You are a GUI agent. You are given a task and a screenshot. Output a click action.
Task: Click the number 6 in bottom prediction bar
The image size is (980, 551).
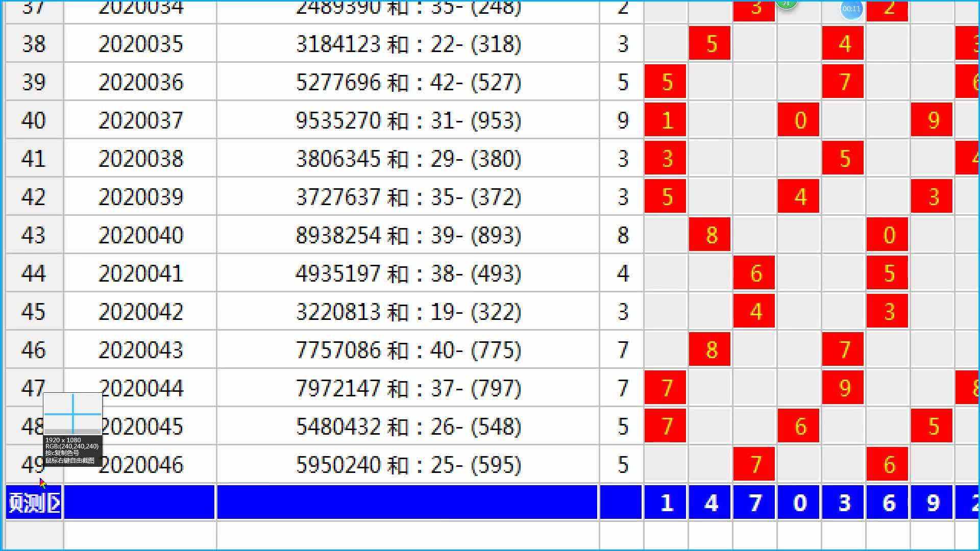(x=889, y=503)
